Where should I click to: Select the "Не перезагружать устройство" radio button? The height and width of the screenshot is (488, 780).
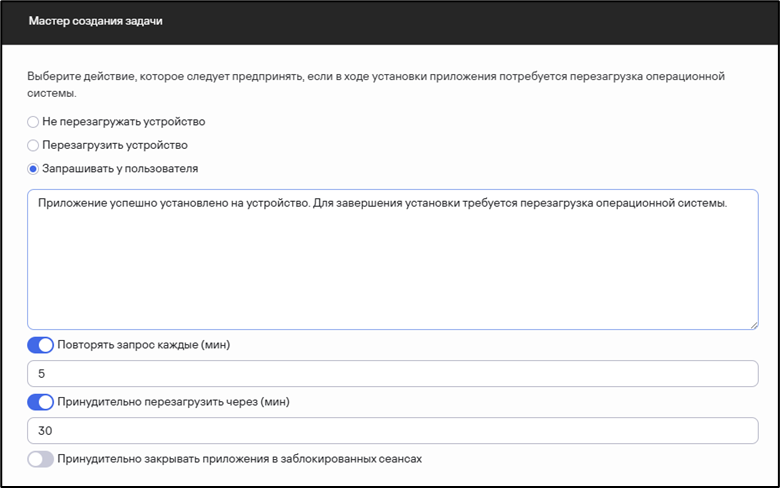coord(33,121)
